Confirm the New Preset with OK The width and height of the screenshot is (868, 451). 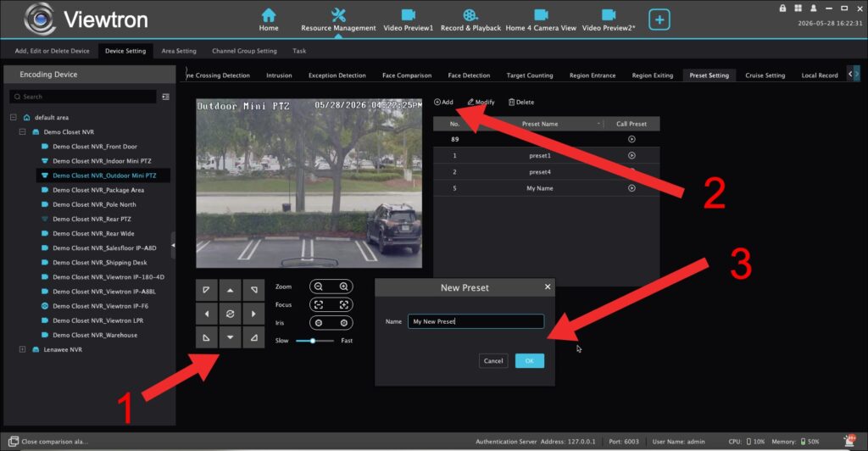(x=530, y=361)
